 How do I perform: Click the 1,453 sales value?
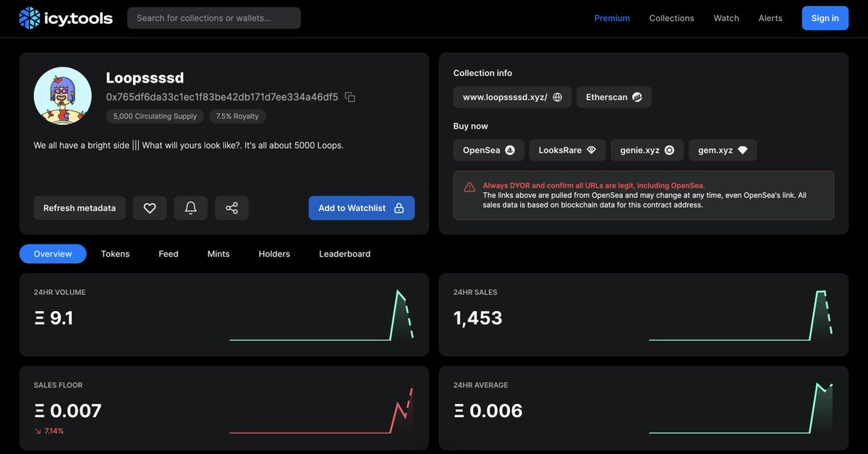tap(478, 318)
